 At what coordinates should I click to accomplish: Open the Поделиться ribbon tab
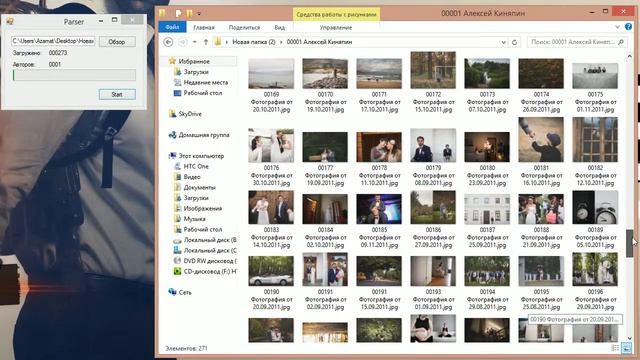point(244,27)
